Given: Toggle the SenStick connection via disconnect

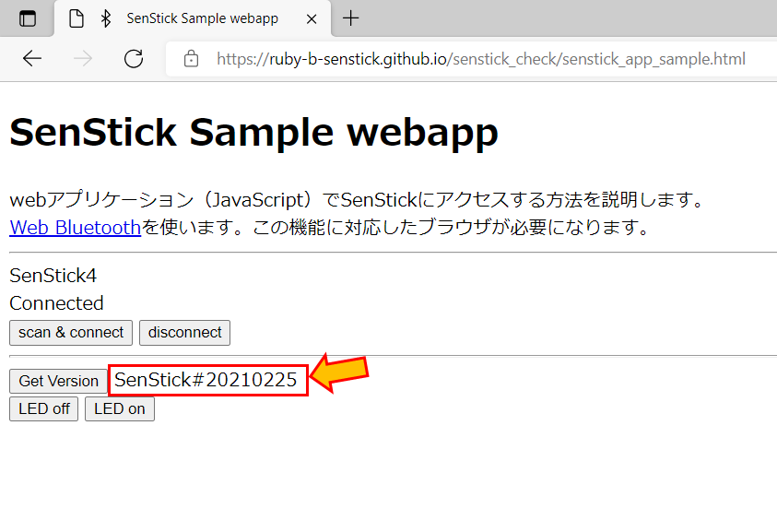Looking at the screenshot, I should 184,333.
